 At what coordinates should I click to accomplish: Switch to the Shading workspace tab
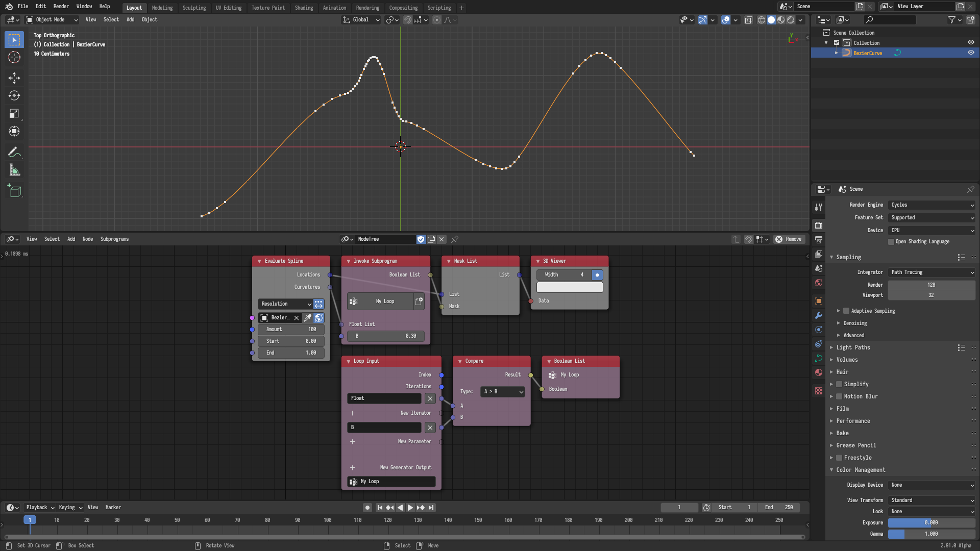pos(304,8)
